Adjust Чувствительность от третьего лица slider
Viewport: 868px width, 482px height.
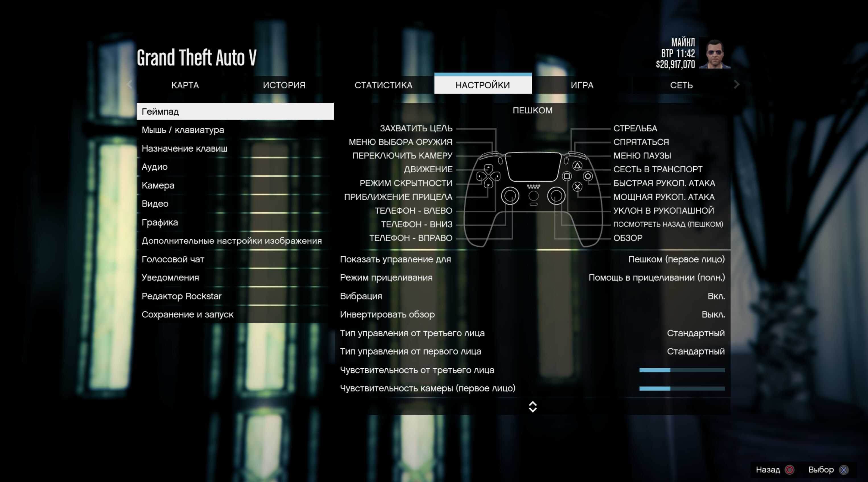(x=682, y=370)
